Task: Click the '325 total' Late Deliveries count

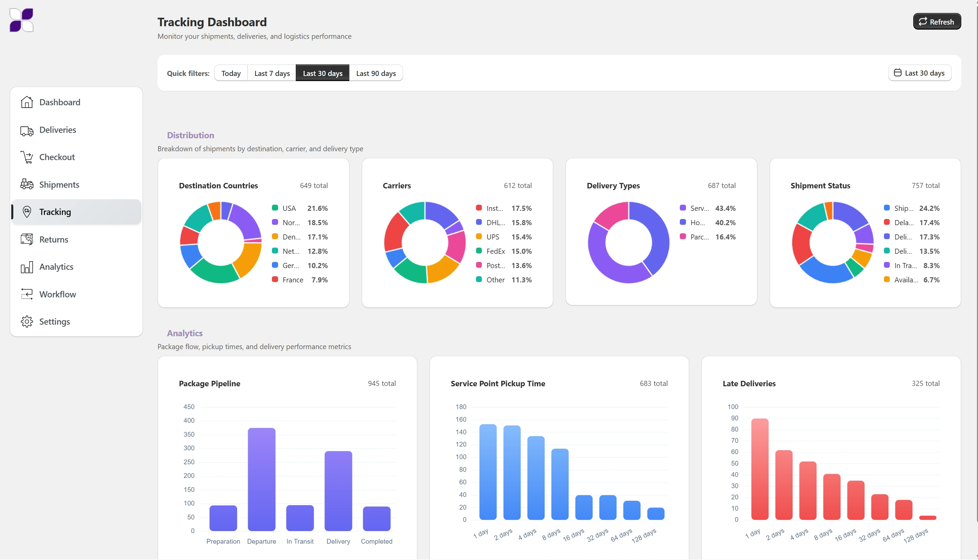Action: tap(925, 384)
